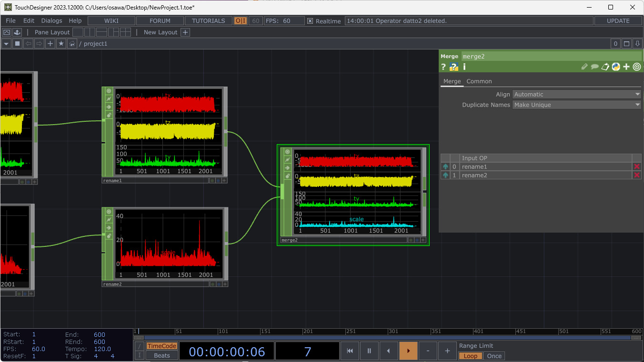Screen dimensions: 644x362
Task: Click the home network icon in path bar
Action: coord(72,44)
